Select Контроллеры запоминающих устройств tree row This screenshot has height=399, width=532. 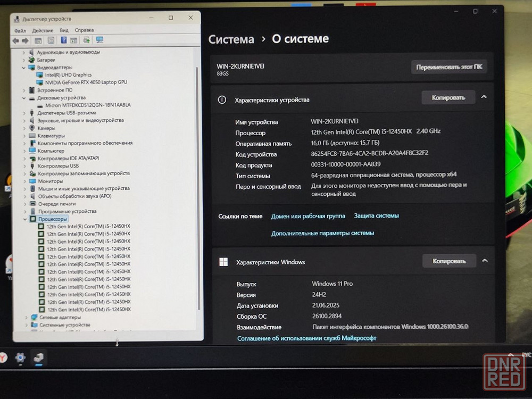[x=84, y=173]
